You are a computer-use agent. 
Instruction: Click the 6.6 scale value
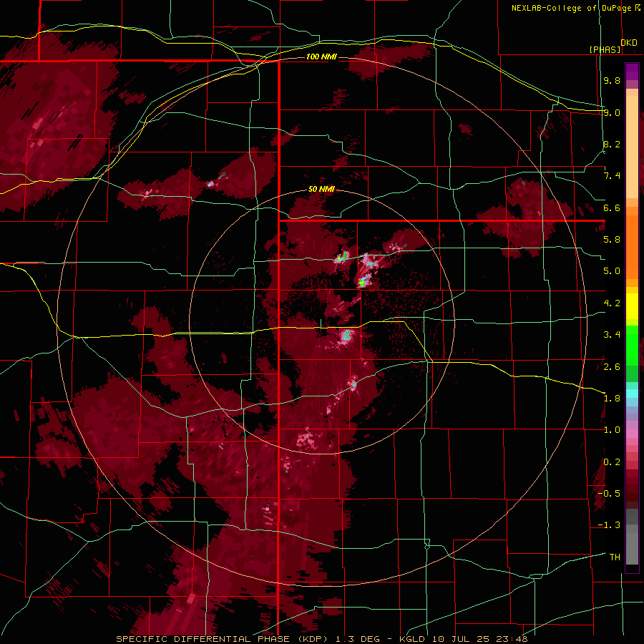click(612, 208)
